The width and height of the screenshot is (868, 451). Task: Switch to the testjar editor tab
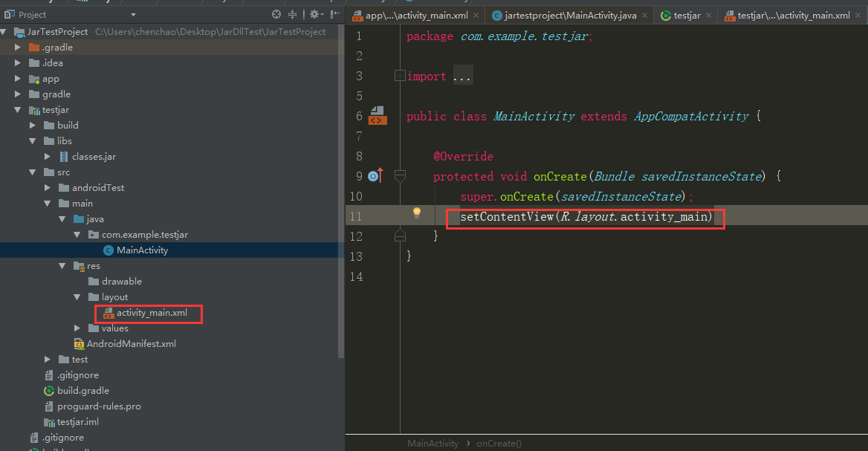click(687, 16)
